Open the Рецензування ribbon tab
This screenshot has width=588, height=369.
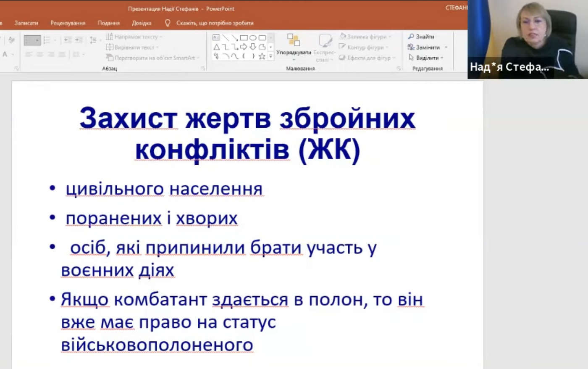tap(68, 23)
